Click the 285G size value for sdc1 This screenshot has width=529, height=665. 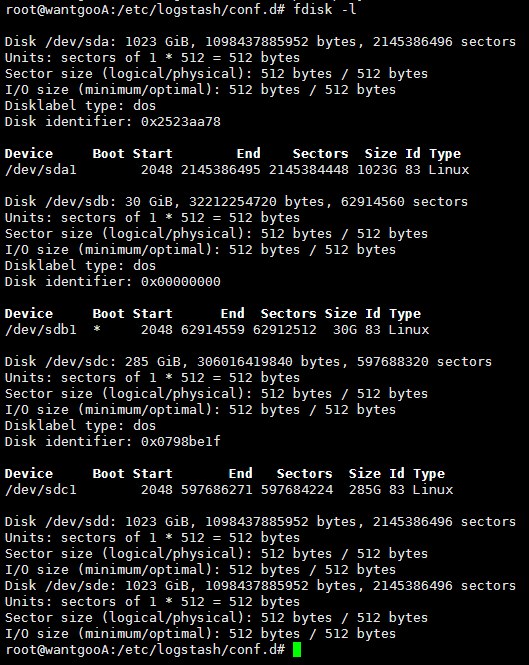click(365, 489)
